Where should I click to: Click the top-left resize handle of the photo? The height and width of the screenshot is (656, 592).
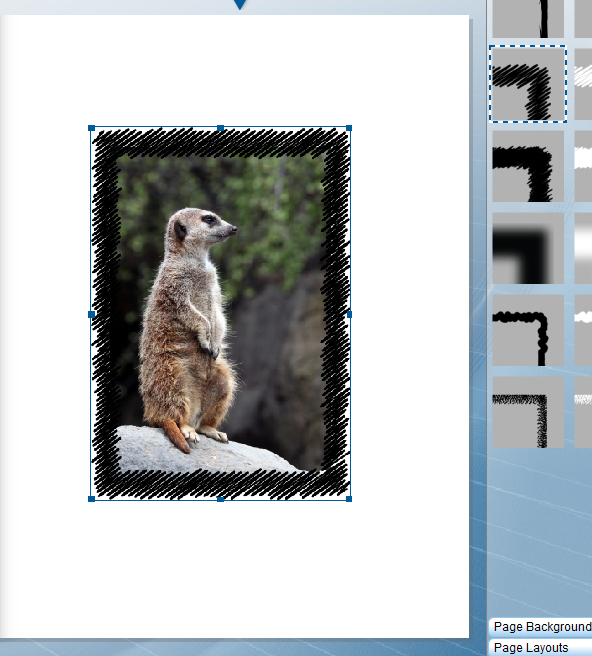coord(92,128)
